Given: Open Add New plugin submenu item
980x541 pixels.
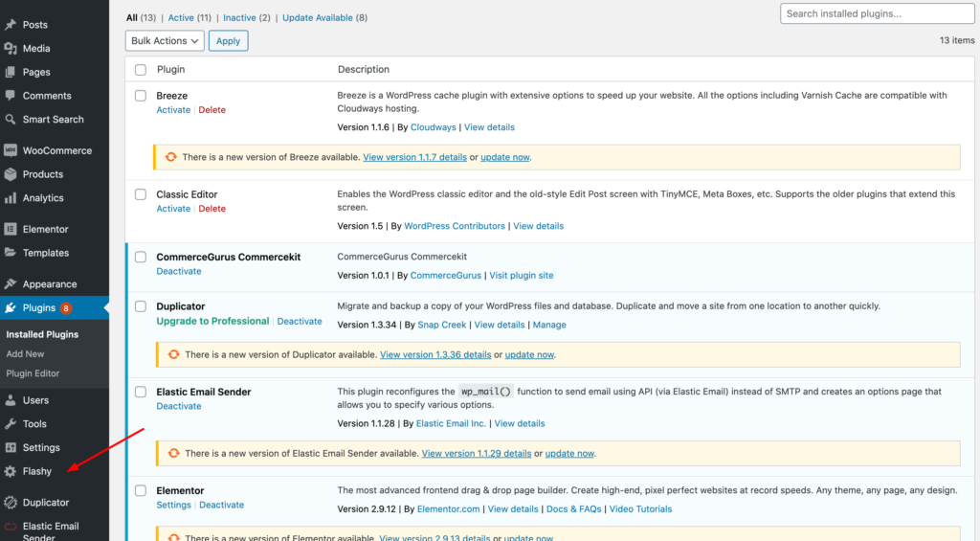Looking at the screenshot, I should (25, 354).
